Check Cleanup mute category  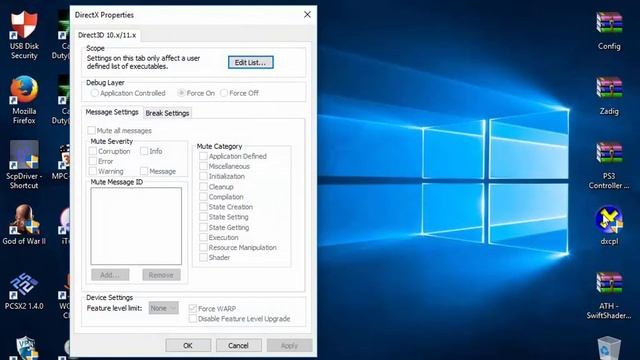pos(203,187)
